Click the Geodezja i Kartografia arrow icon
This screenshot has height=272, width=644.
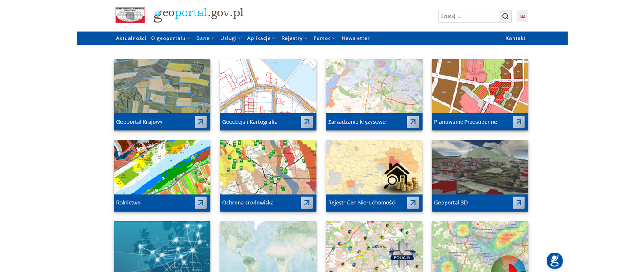click(x=307, y=122)
